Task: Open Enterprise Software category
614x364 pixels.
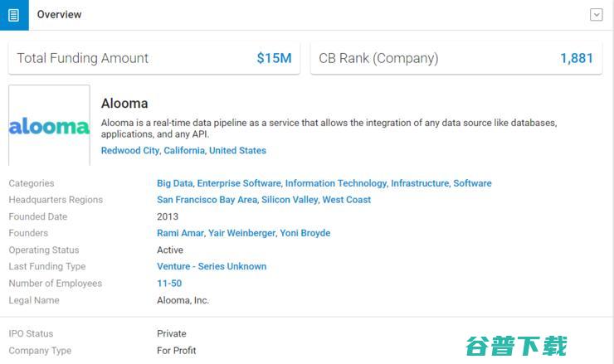Action: [x=239, y=183]
